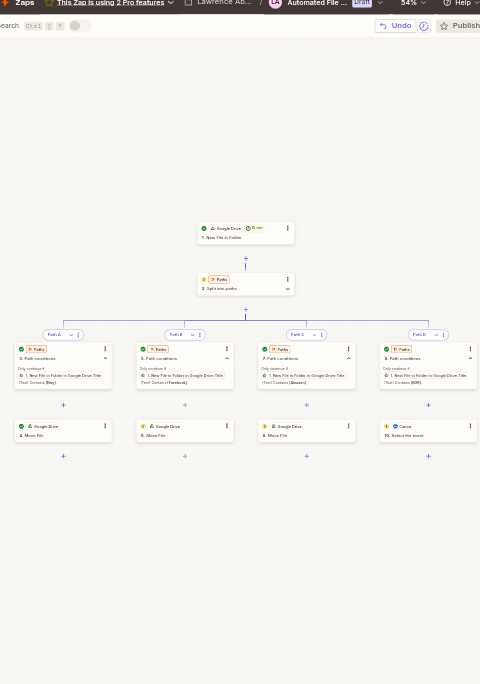Toggle the switch next to Search
This screenshot has width=480, height=684.
point(80,26)
